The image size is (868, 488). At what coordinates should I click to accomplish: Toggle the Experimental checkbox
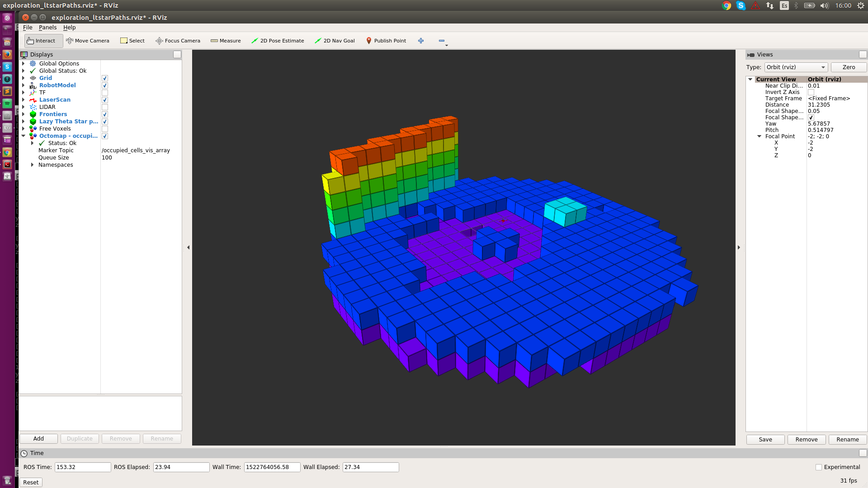pos(819,467)
